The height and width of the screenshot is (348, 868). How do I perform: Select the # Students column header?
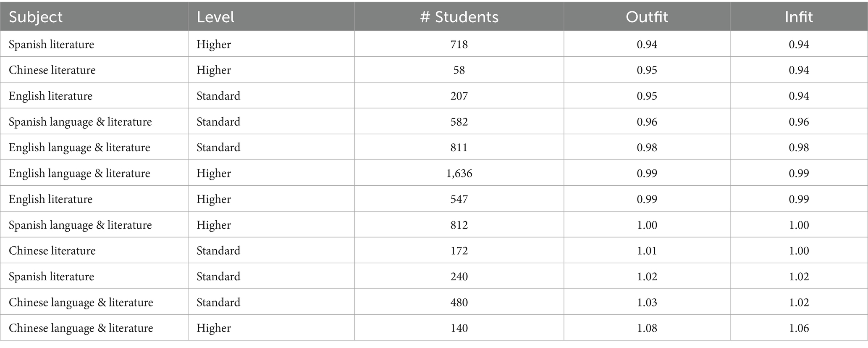coord(459,17)
